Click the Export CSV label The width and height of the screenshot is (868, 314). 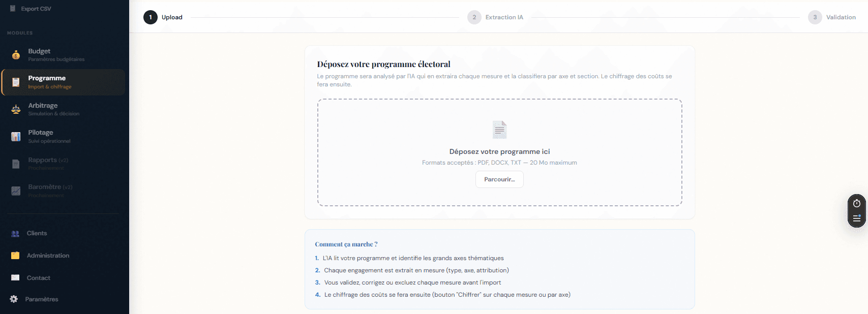36,9
